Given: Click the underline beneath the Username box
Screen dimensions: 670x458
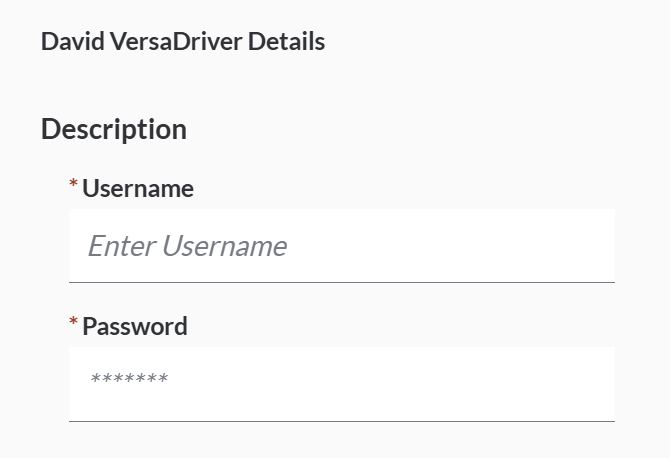Looking at the screenshot, I should (341, 282).
